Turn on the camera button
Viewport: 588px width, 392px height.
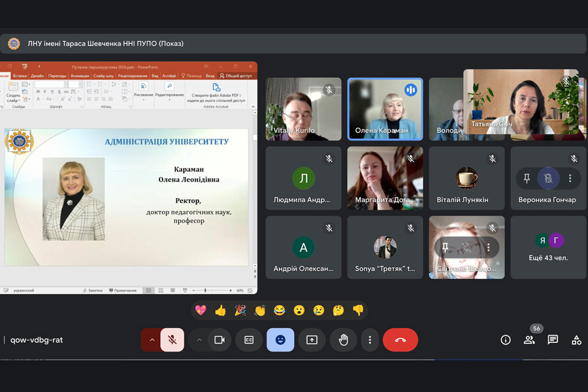tap(220, 340)
